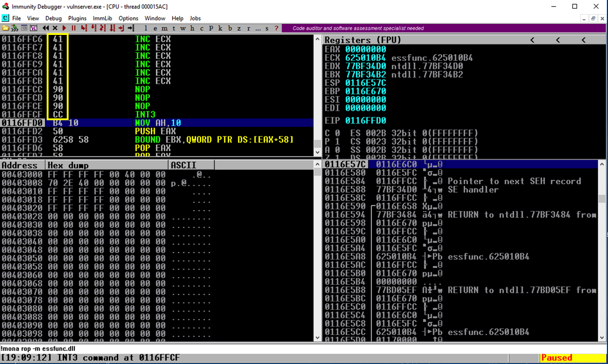Click the command input with !mona rop

pos(304,349)
